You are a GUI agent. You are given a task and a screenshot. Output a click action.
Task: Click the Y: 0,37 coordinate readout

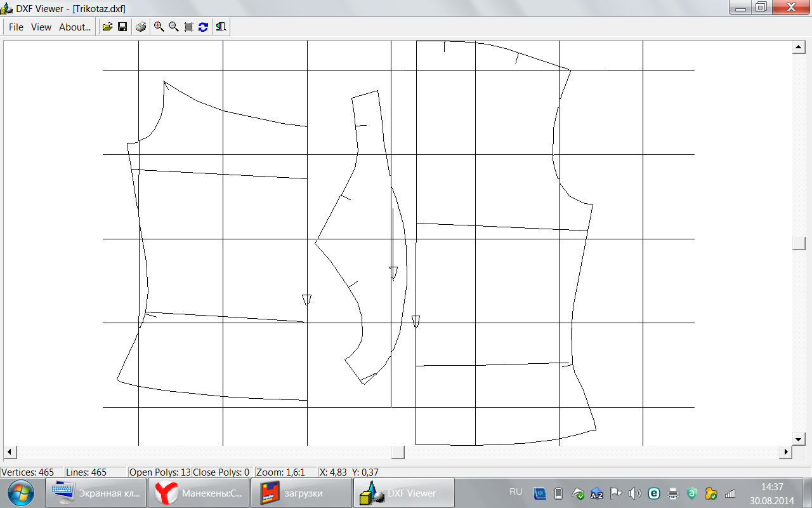coord(365,472)
